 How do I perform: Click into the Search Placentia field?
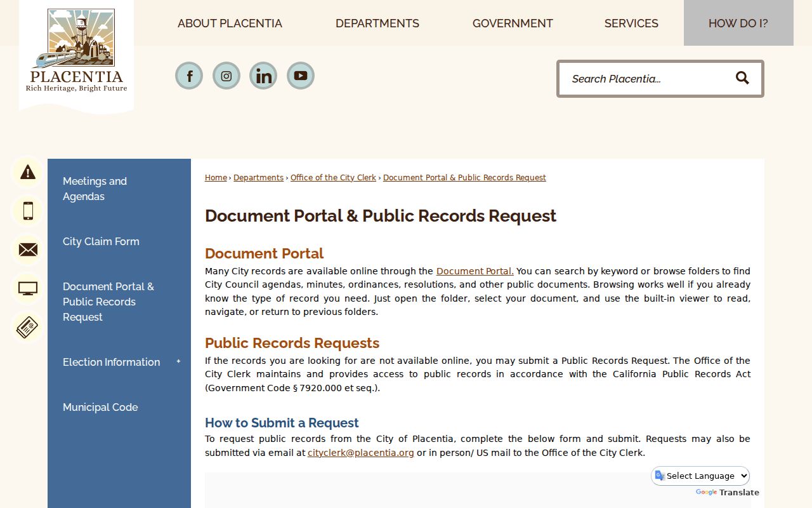(646, 79)
